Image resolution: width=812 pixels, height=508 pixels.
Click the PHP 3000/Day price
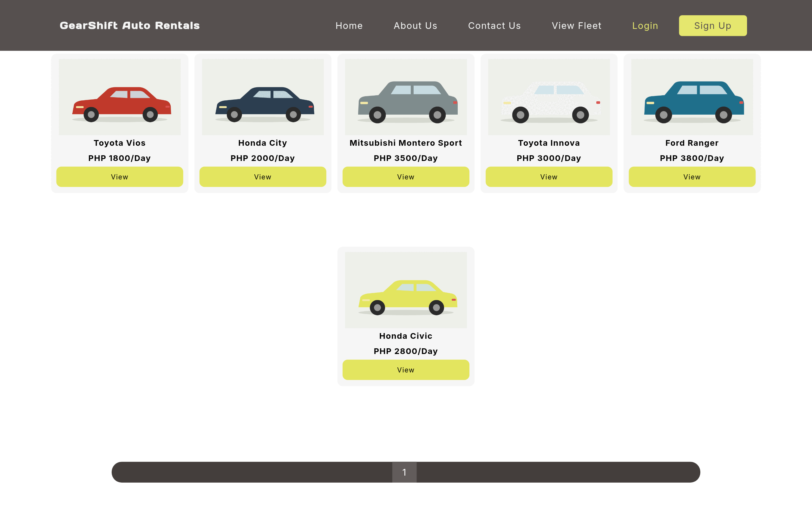coord(549,158)
